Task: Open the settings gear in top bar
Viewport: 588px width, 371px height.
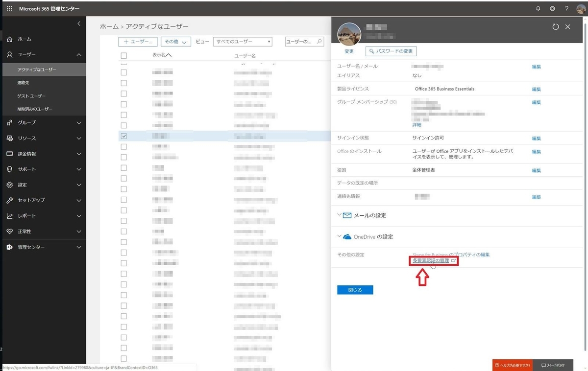Action: (x=552, y=8)
